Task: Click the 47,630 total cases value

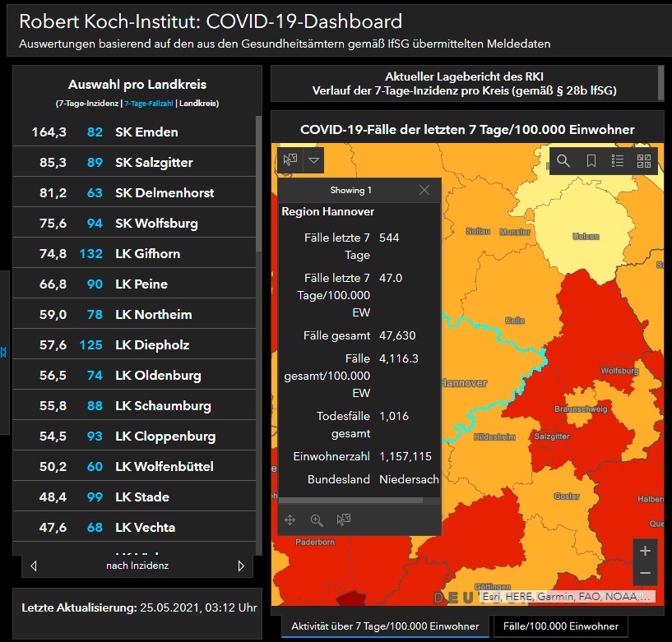Action: click(x=397, y=335)
